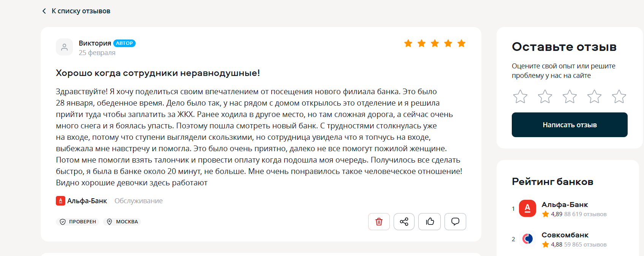Delete the review with trash icon
This screenshot has height=256, width=644.
pos(379,221)
